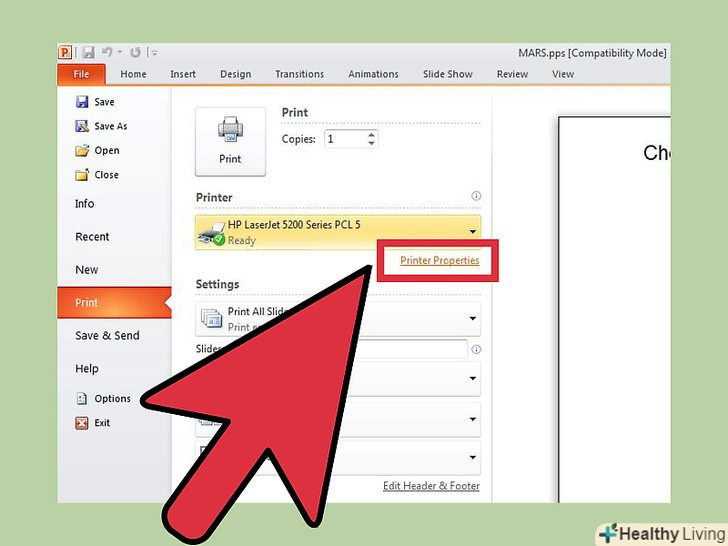This screenshot has width=728, height=546.
Task: Click the PowerPoint application icon in title bar
Action: [65, 52]
